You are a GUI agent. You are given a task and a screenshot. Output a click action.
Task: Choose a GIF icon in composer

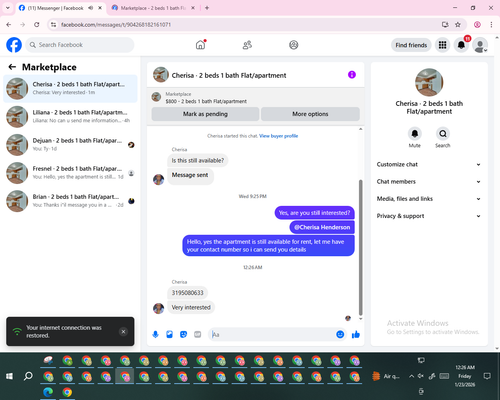(x=198, y=334)
